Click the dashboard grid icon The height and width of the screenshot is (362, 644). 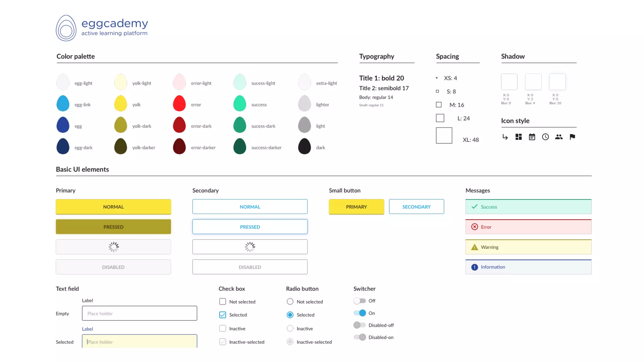(519, 137)
